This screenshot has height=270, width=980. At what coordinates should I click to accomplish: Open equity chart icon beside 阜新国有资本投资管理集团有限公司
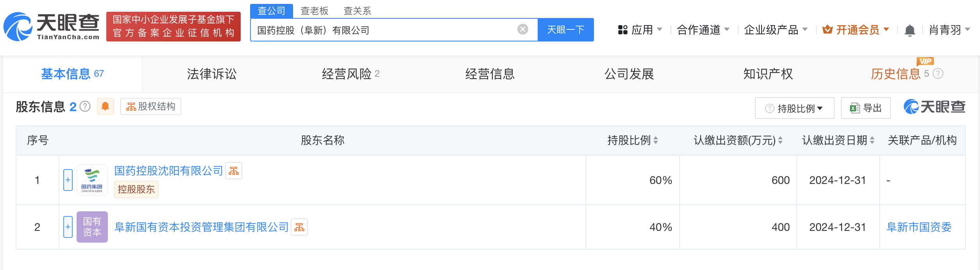pyautogui.click(x=299, y=227)
